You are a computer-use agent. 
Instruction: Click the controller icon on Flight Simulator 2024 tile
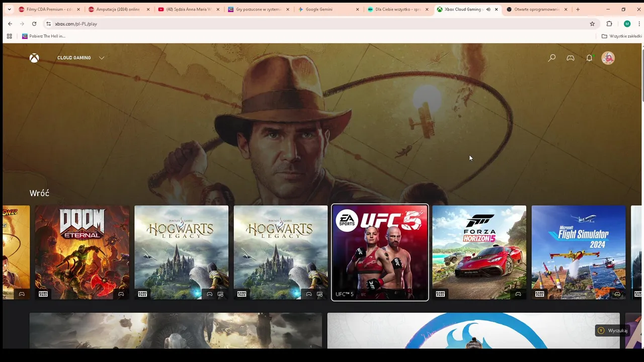(x=617, y=294)
